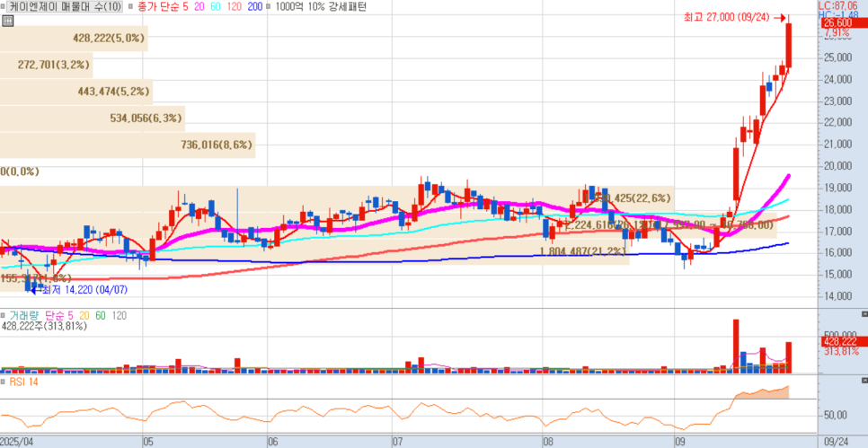Toggle the small square before 종가 단순

pyautogui.click(x=129, y=7)
